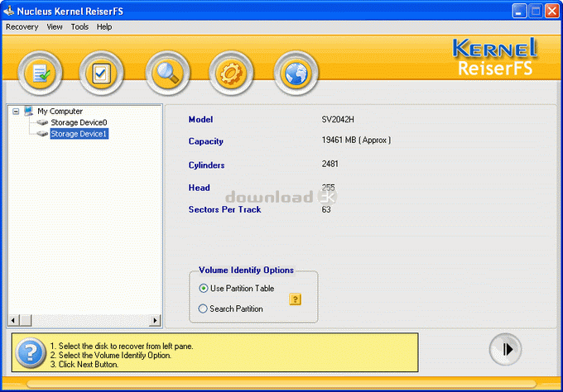The height and width of the screenshot is (392, 563).
Task: Click the tree pane right scroll arrow
Action: (x=155, y=320)
